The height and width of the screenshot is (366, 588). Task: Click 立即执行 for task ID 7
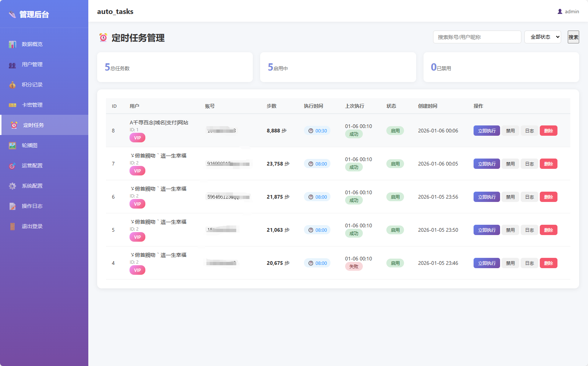[486, 164]
